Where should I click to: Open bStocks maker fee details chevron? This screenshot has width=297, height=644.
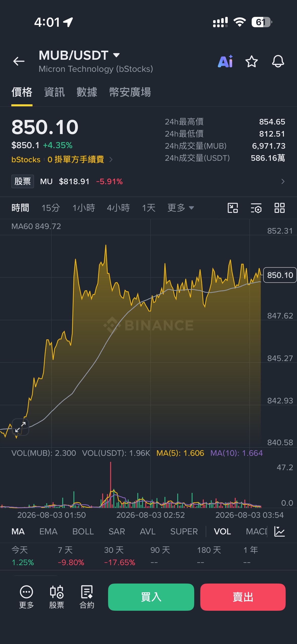[x=111, y=159]
